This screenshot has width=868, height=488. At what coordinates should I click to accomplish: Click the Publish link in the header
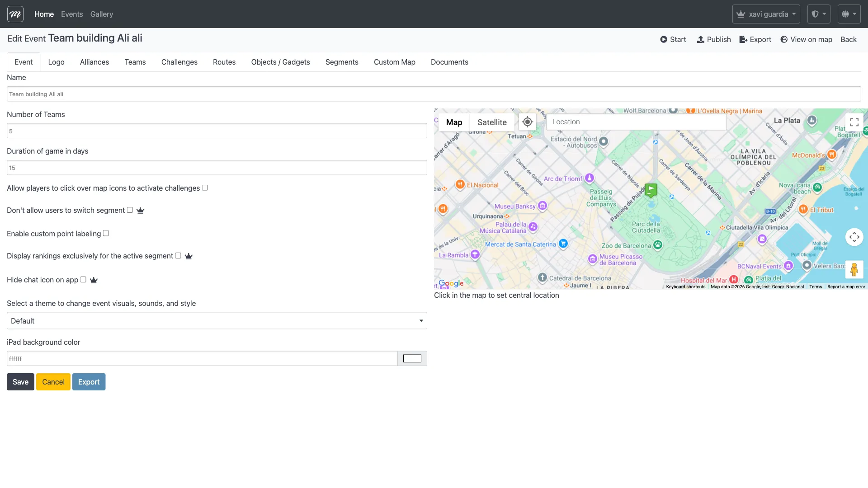(x=714, y=40)
